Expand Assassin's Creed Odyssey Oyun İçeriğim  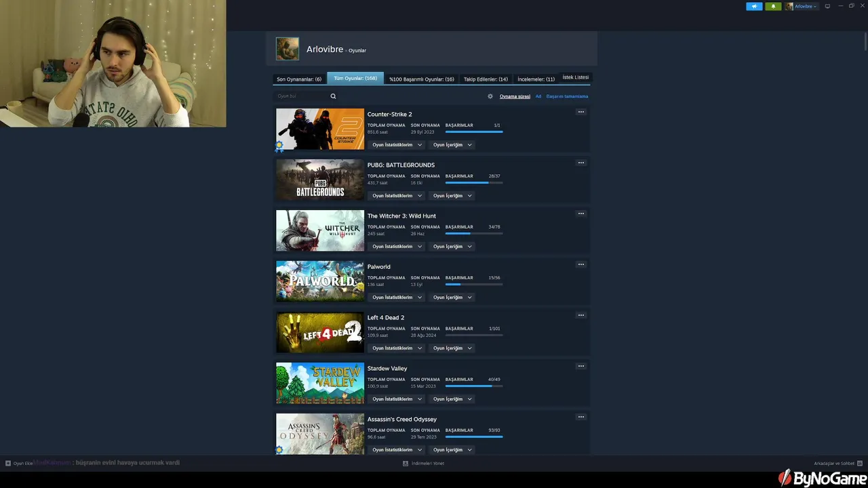[452, 450]
